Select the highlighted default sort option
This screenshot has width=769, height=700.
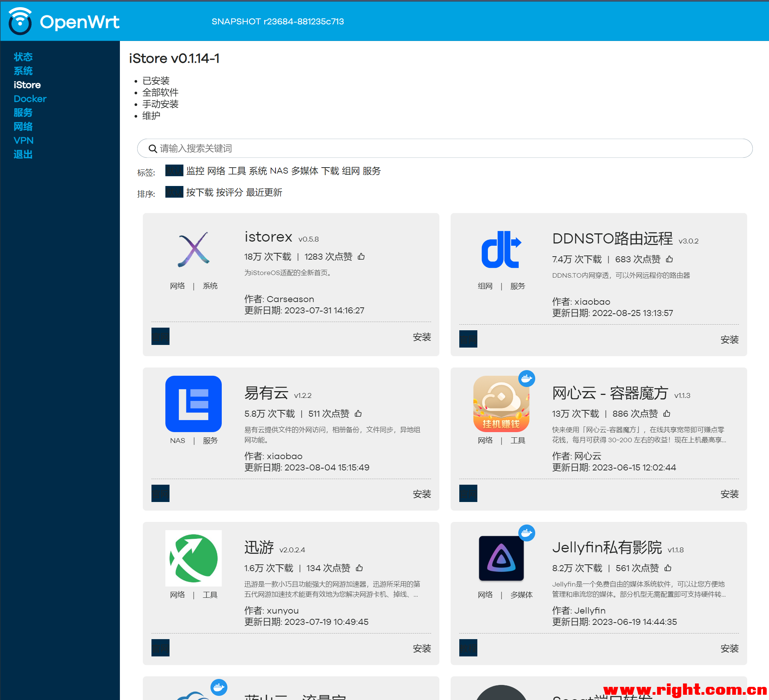[174, 192]
